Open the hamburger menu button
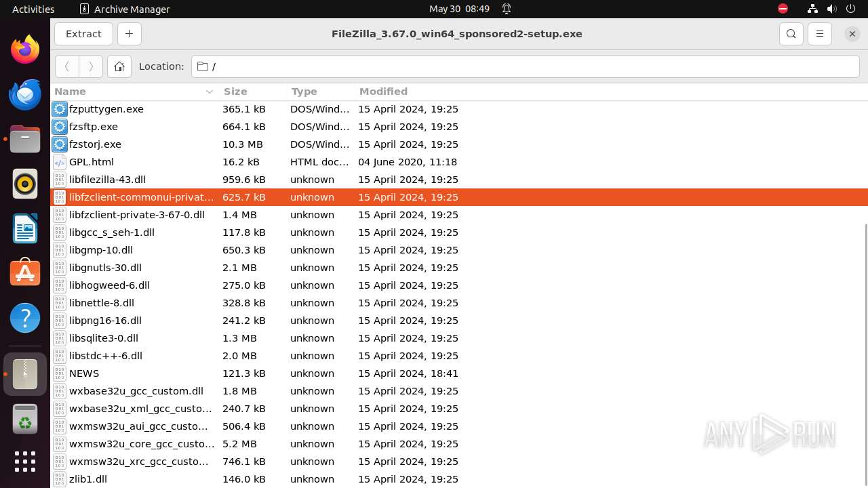 [819, 34]
